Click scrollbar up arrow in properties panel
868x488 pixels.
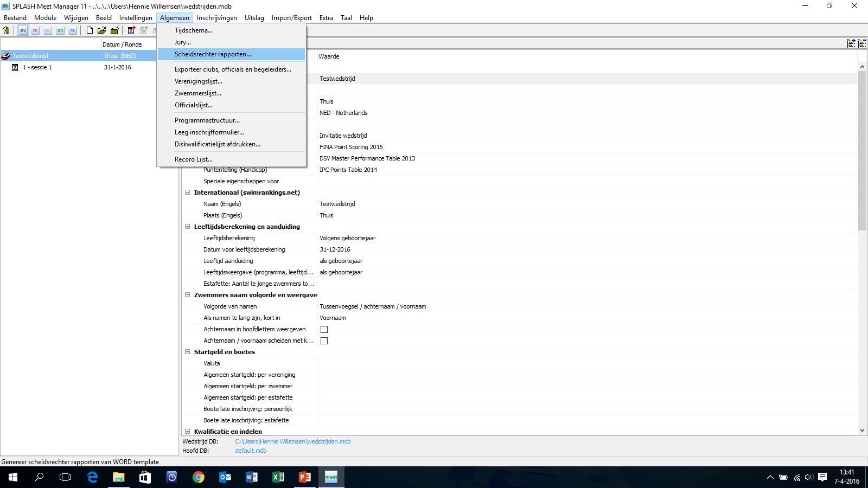coord(862,67)
